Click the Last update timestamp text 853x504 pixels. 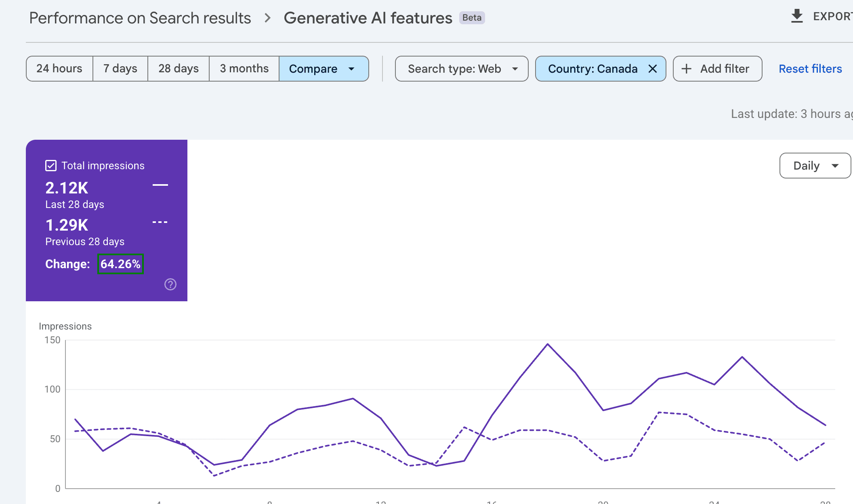tap(792, 114)
